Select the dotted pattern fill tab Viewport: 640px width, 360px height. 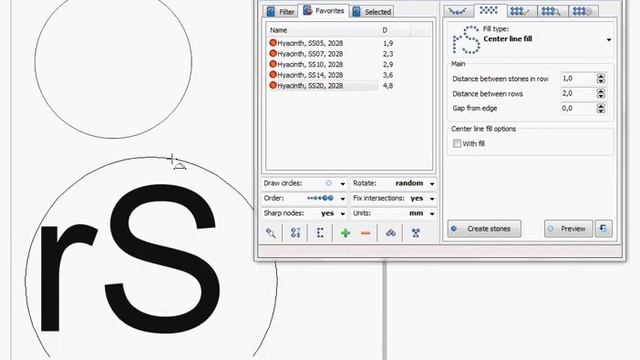point(489,11)
